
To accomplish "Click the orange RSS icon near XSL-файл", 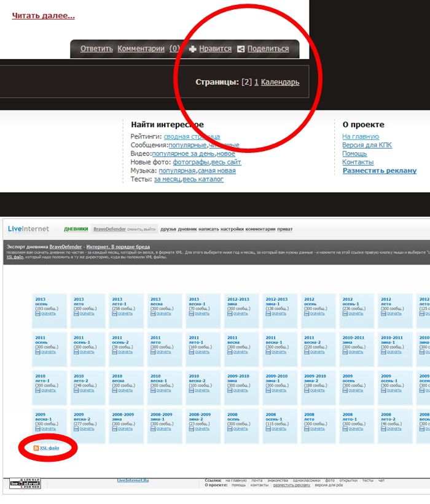I will coord(36,448).
